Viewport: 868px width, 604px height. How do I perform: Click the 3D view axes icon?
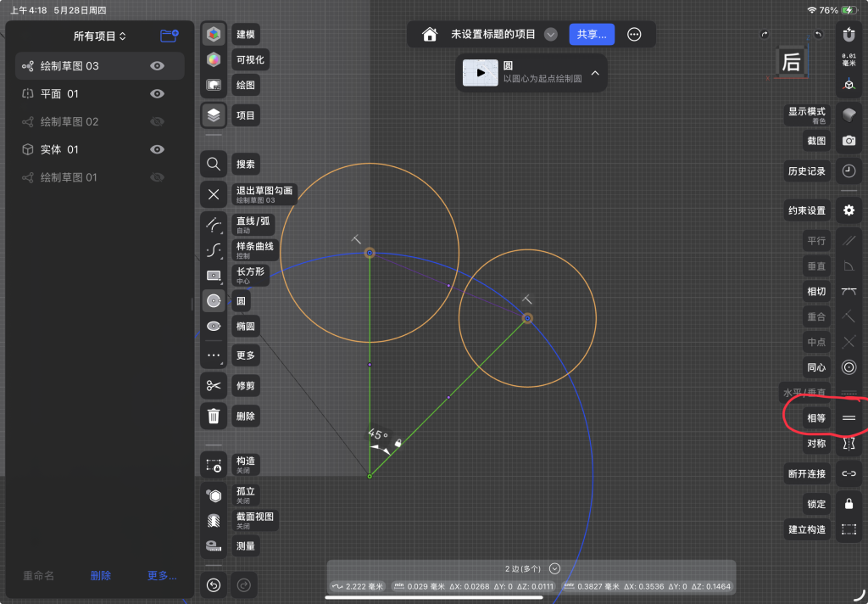point(849,85)
